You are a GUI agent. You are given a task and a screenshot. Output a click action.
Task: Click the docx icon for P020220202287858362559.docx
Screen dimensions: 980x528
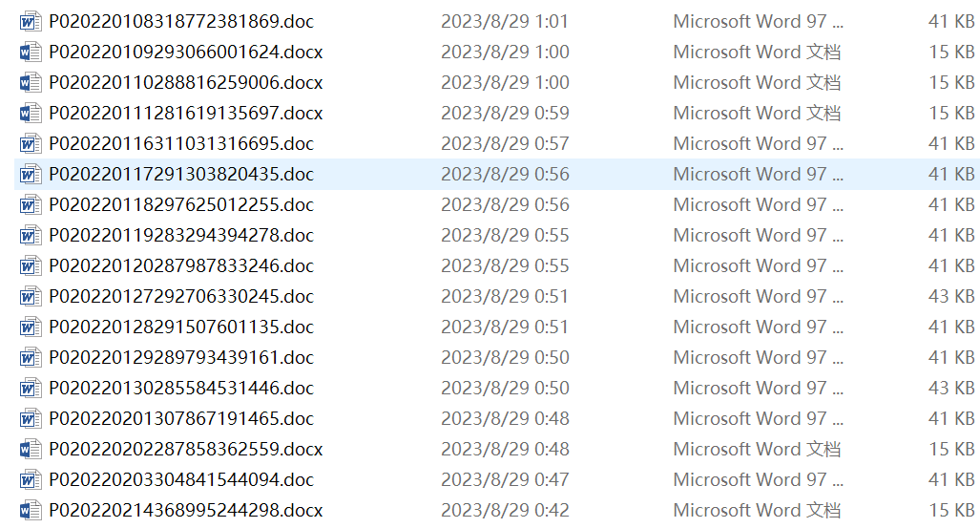click(x=31, y=449)
